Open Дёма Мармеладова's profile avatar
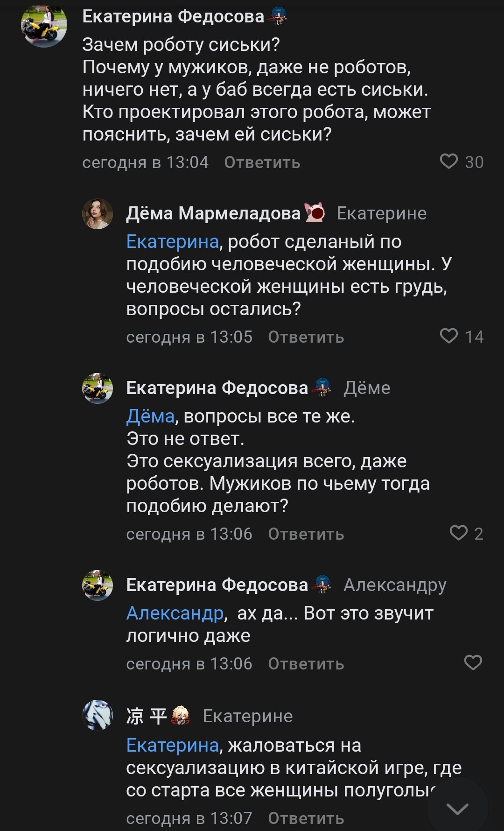The width and height of the screenshot is (504, 831). 98,214
